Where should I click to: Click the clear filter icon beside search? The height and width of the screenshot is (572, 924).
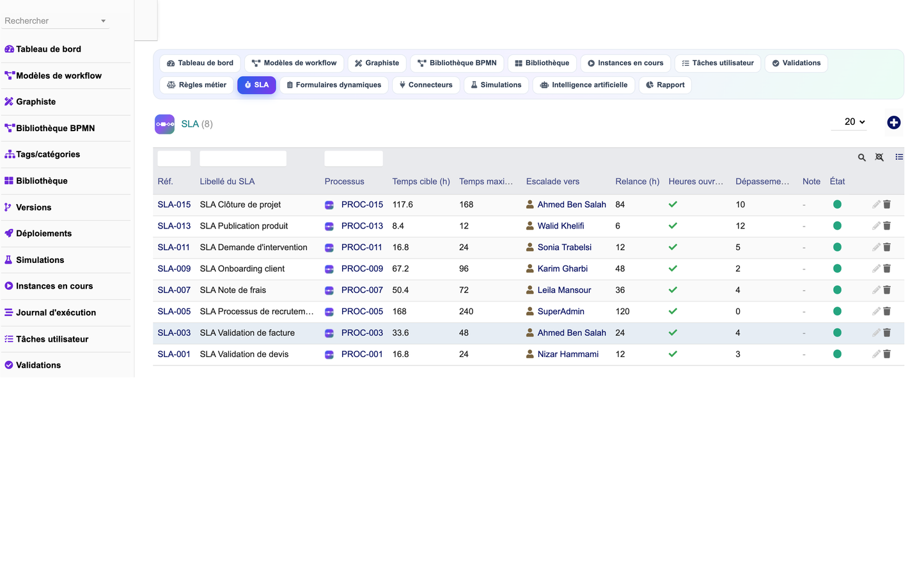click(879, 157)
